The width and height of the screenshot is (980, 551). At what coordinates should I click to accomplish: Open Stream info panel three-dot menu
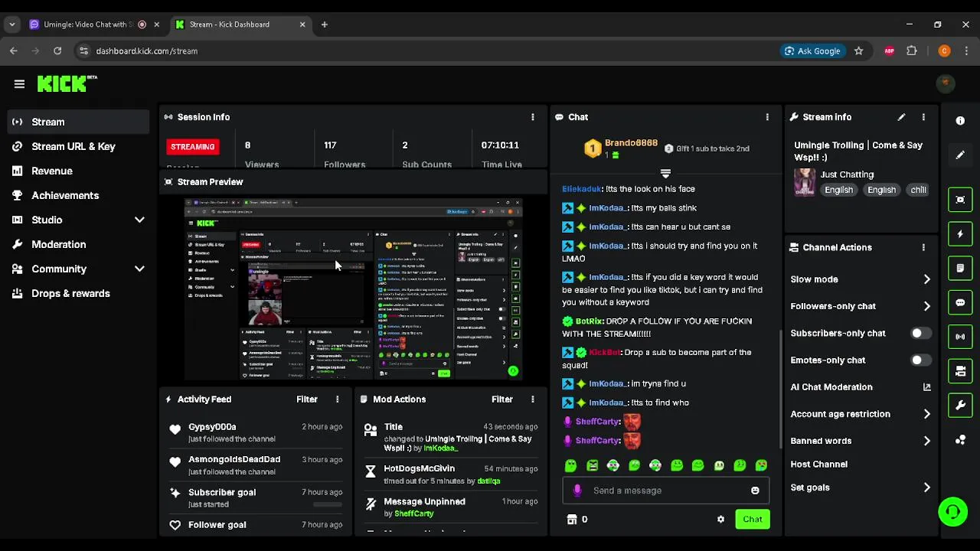click(923, 117)
